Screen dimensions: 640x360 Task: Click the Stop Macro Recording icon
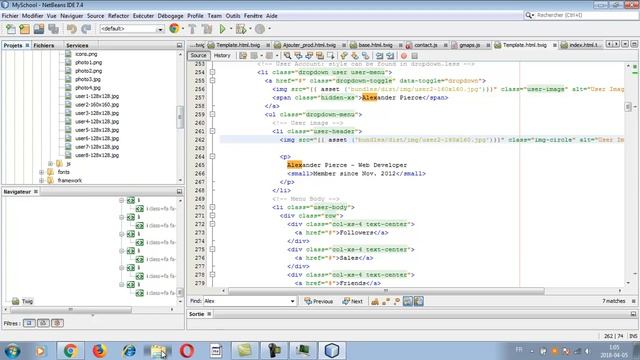click(x=414, y=56)
